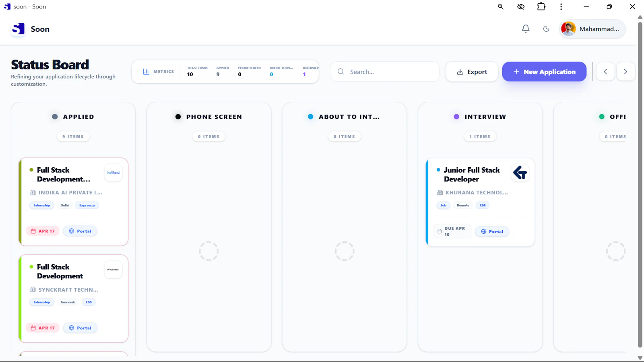Image resolution: width=644 pixels, height=362 pixels.
Task: Click the crossed-eye tracking icon in title bar
Action: (521, 6)
